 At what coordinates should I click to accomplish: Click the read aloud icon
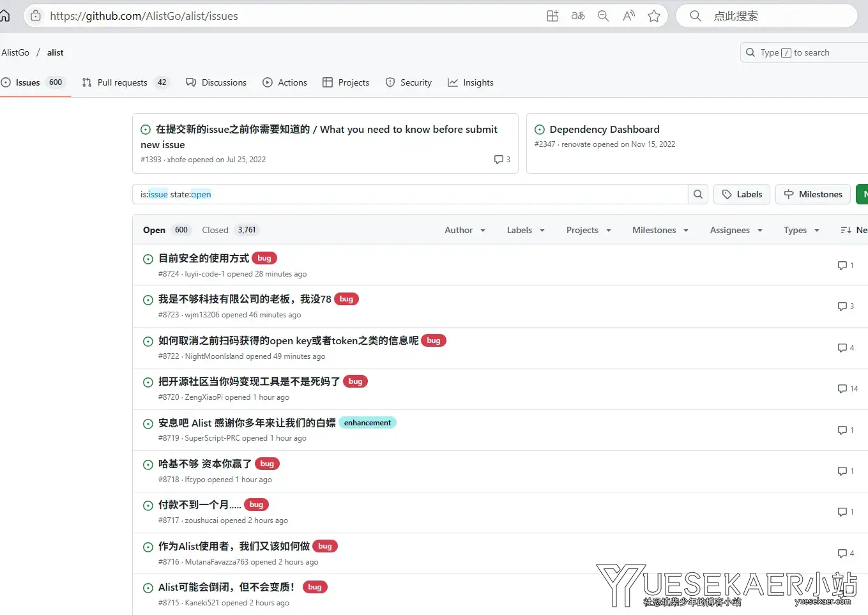click(629, 16)
